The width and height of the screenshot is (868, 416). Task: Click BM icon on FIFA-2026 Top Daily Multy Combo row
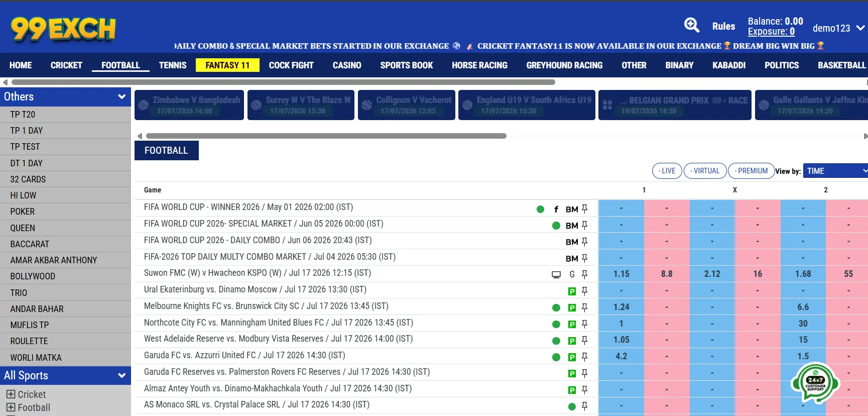coord(572,258)
